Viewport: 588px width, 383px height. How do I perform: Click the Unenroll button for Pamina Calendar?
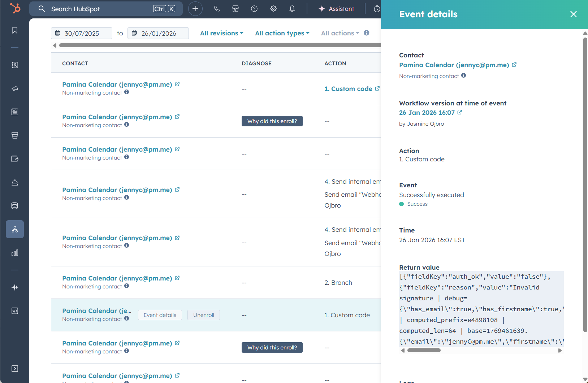pyautogui.click(x=204, y=315)
